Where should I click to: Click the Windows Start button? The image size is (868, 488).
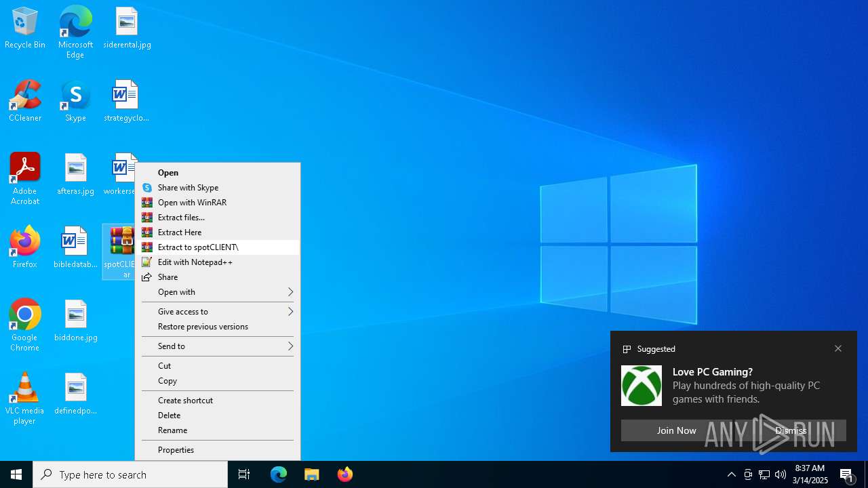click(x=16, y=474)
